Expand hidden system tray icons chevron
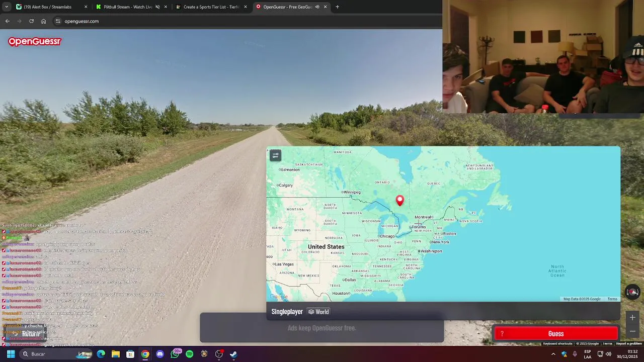644x362 pixels. (553, 354)
